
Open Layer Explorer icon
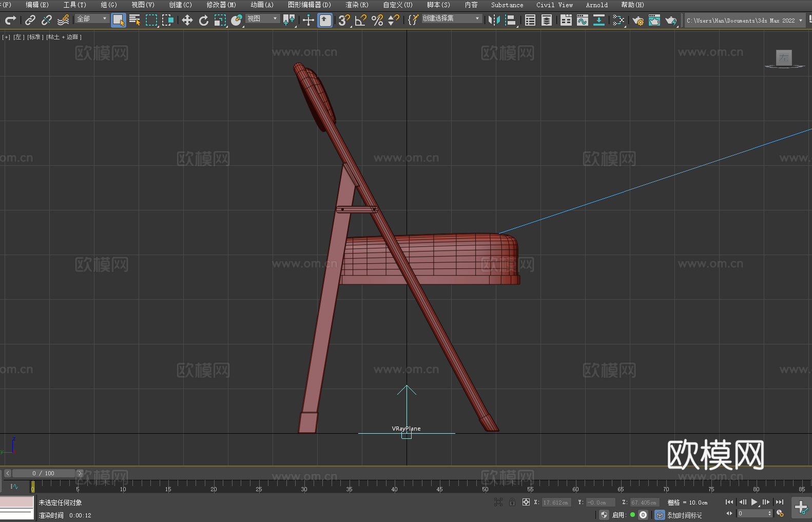click(547, 20)
